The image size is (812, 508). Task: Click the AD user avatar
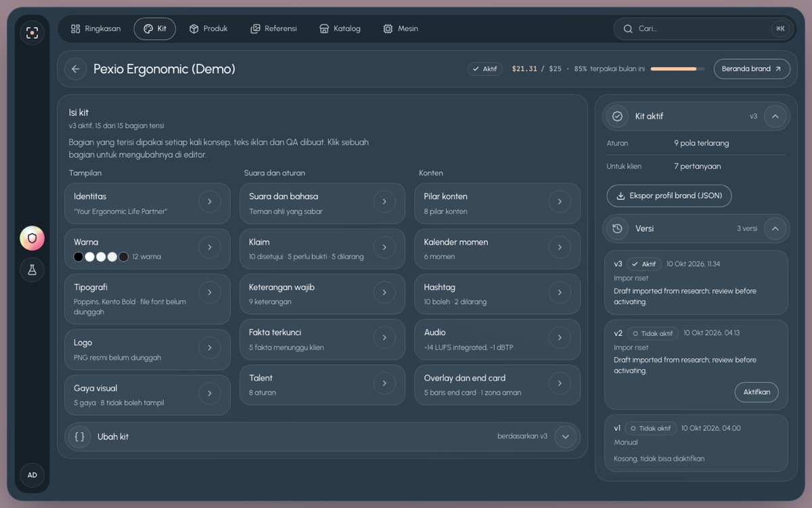tap(32, 475)
